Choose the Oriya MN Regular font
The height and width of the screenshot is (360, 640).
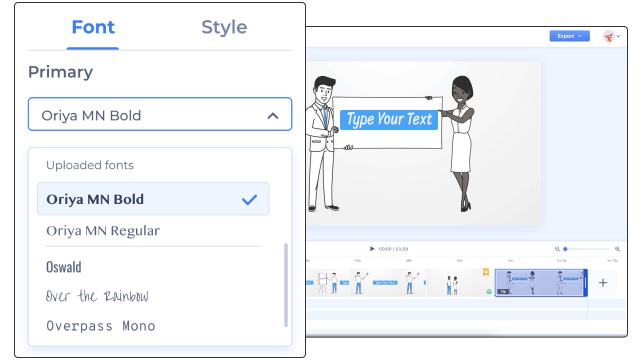(103, 231)
